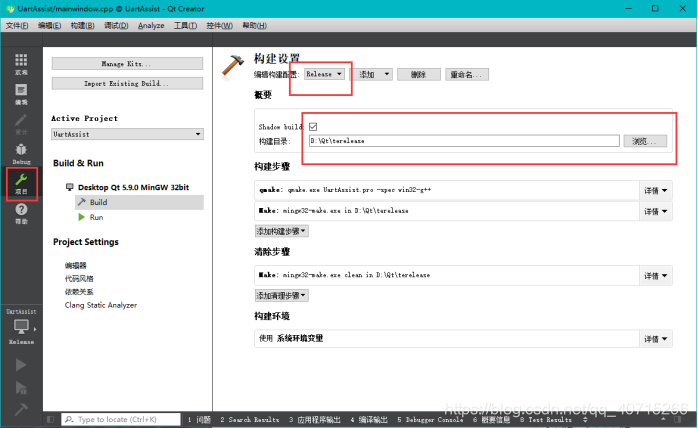Open the Analyze menu
The width and height of the screenshot is (698, 428).
pyautogui.click(x=151, y=25)
